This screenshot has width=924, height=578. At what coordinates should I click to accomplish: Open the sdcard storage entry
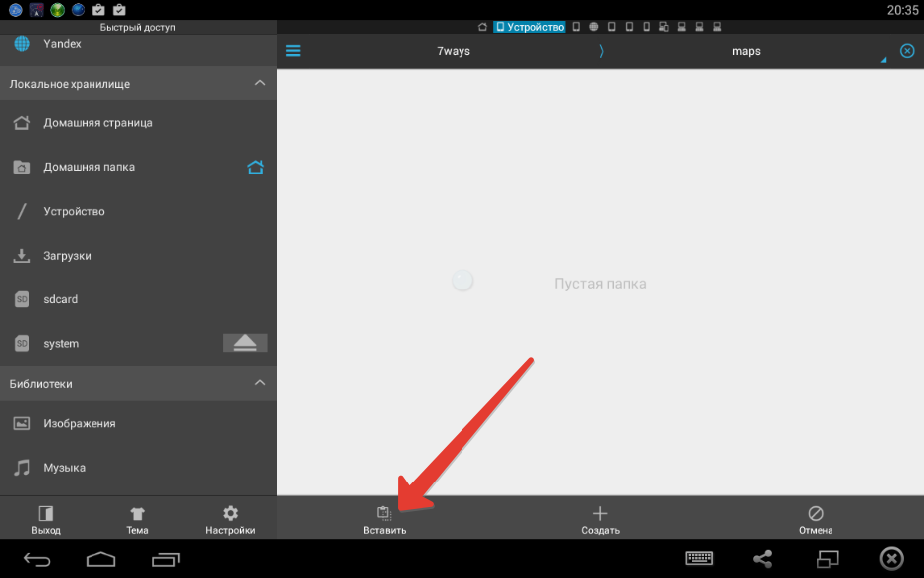[x=138, y=299]
